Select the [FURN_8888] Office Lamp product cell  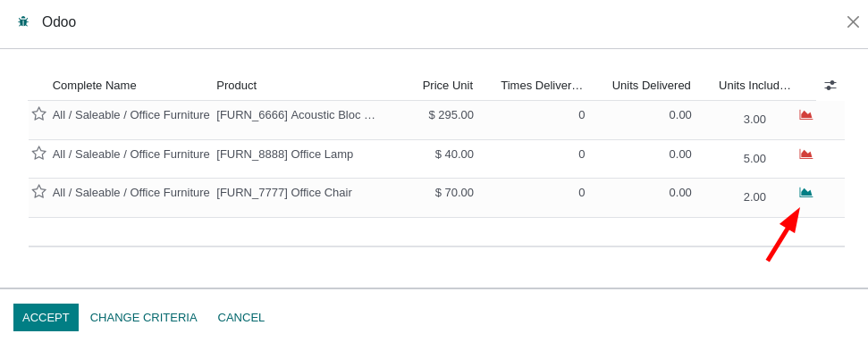284,154
